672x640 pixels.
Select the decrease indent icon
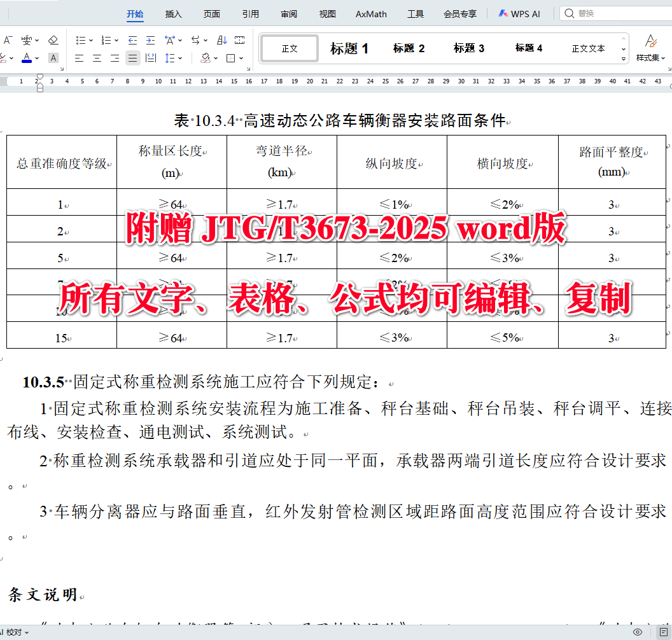point(133,40)
